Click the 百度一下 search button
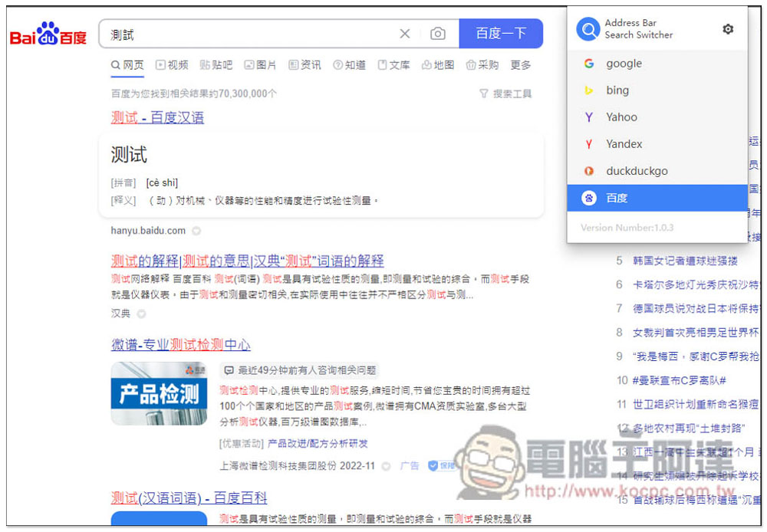 pos(501,34)
